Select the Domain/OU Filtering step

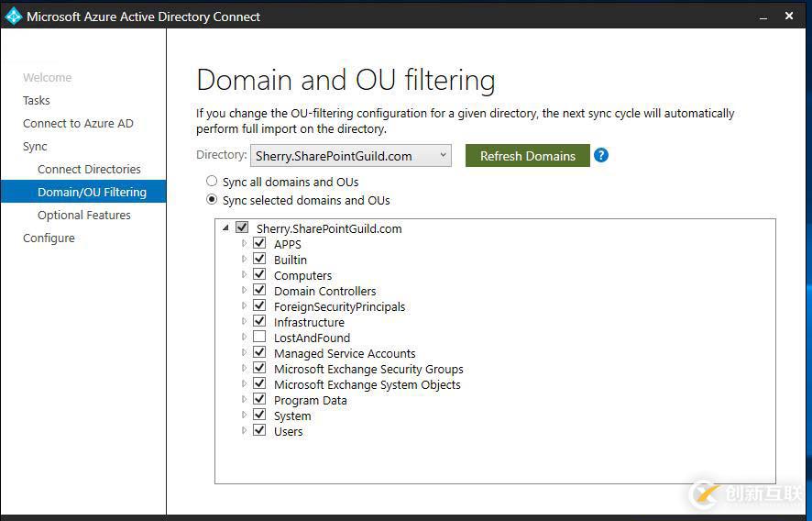coord(83,192)
